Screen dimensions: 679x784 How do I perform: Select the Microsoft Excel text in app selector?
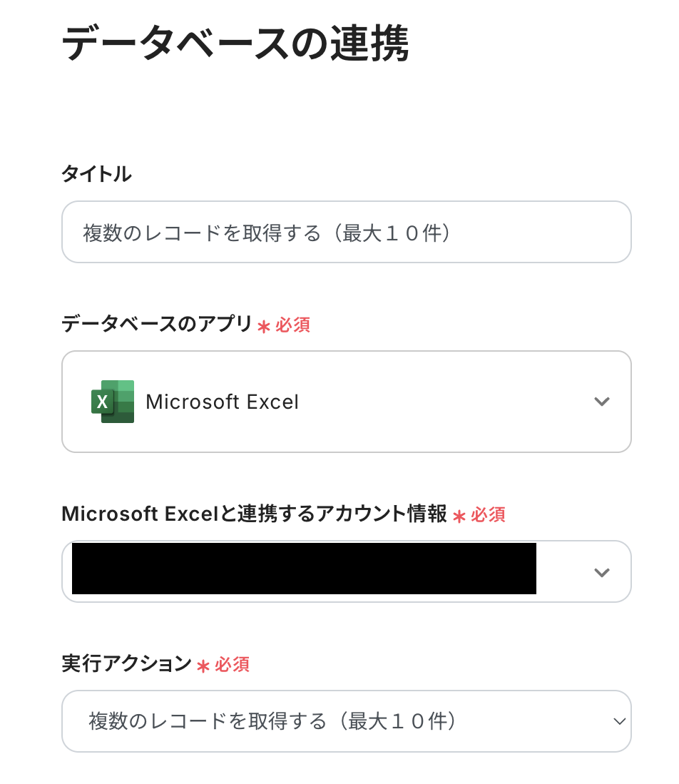222,402
